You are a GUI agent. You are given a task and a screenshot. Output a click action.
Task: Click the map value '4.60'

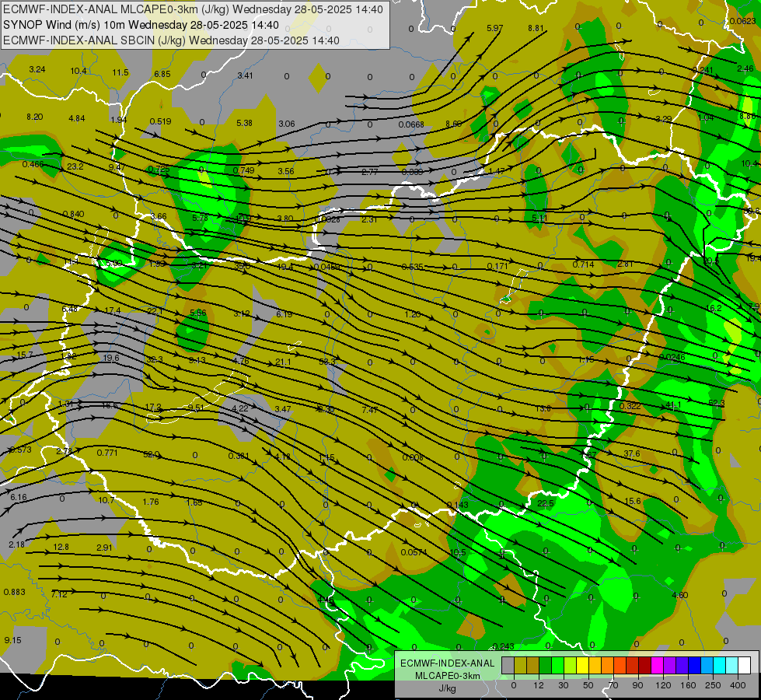680,595
